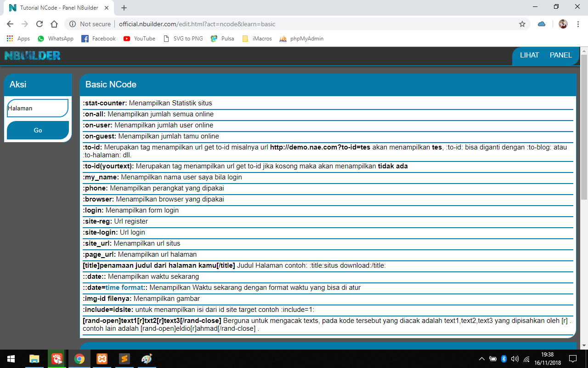The width and height of the screenshot is (588, 368).
Task: Open the Facebook bookmark
Action: (x=98, y=39)
